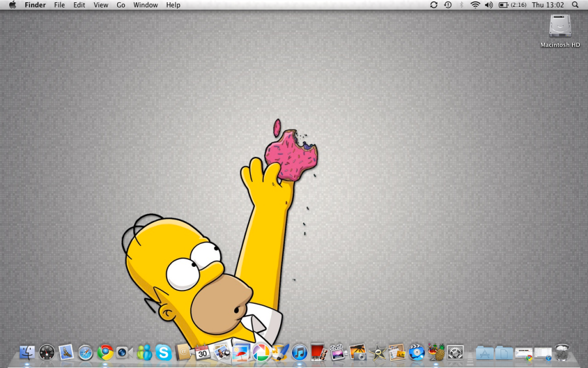Open the battery status showing 2:16
588x368 pixels.
coord(513,5)
